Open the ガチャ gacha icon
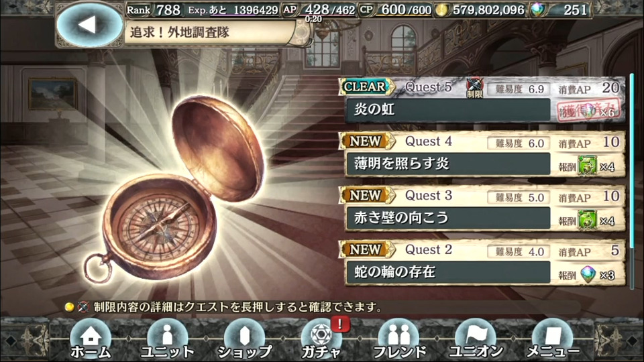This screenshot has width=644, height=362. (321, 339)
